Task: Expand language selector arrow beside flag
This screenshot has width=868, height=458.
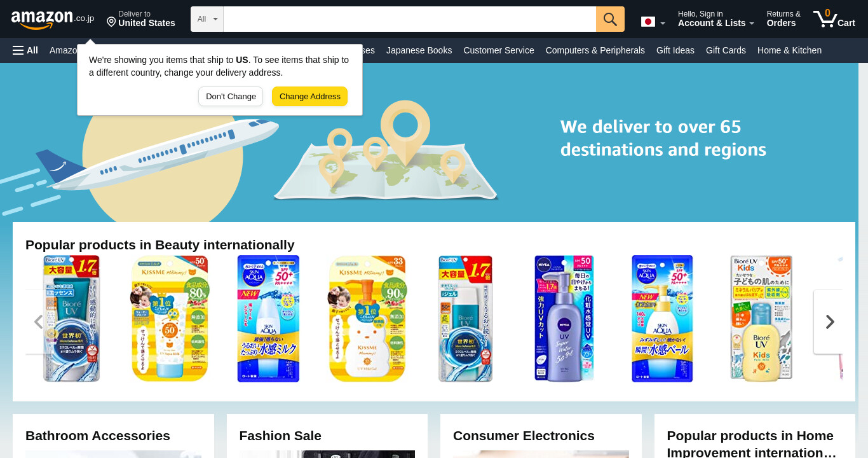Action: pos(663,24)
